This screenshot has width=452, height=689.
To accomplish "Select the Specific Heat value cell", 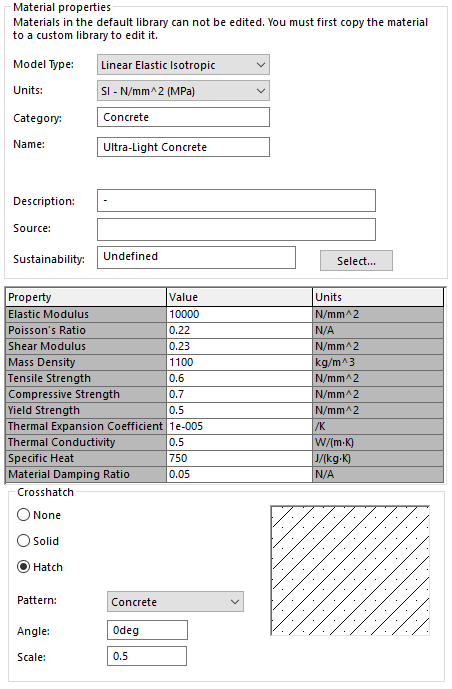I will pos(239,458).
